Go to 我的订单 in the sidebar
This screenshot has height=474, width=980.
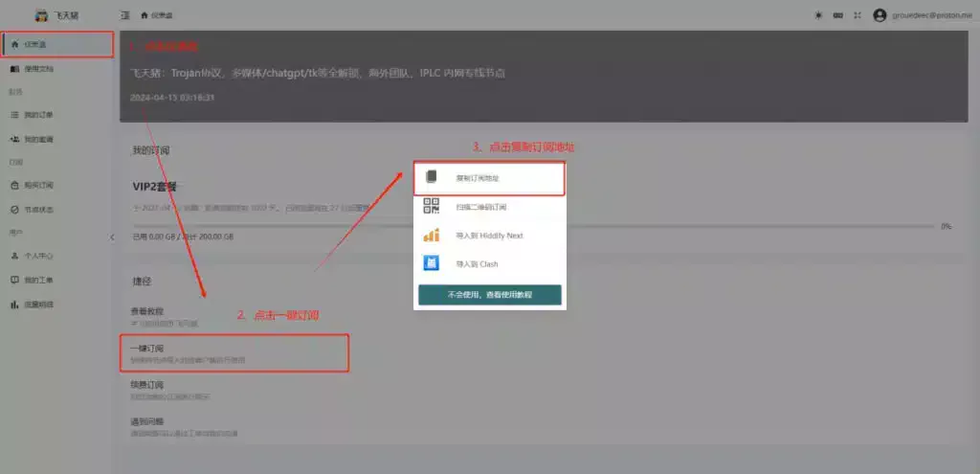[x=38, y=115]
